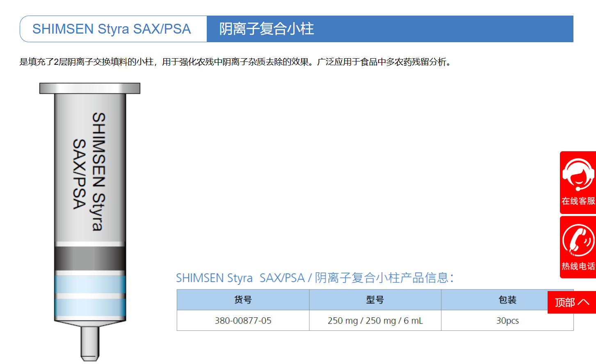Click the hotline telephone icon
596x364 pixels.
[x=578, y=240]
